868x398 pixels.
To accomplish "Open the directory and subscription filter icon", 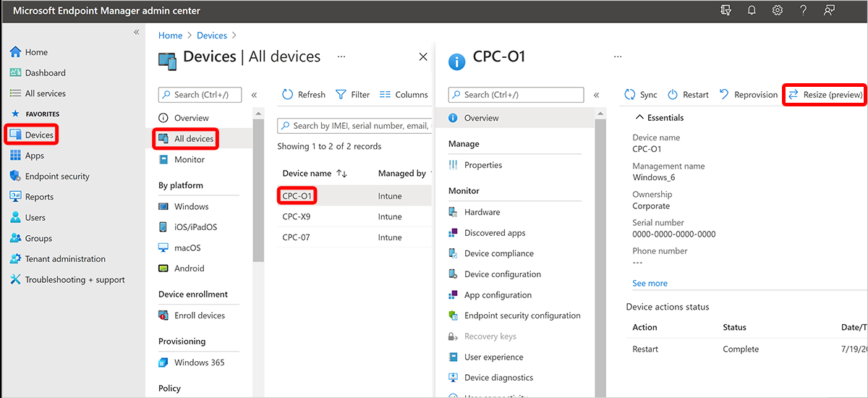I will [x=726, y=11].
